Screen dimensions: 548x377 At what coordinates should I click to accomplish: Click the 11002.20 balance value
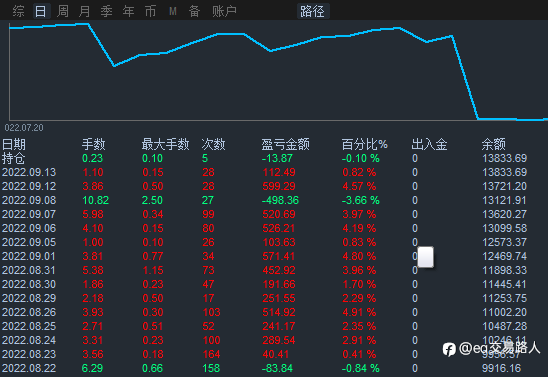505,312
